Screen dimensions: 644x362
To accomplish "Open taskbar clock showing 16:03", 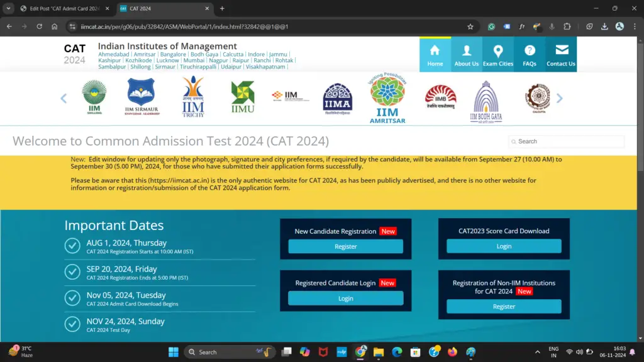I will coord(613,352).
